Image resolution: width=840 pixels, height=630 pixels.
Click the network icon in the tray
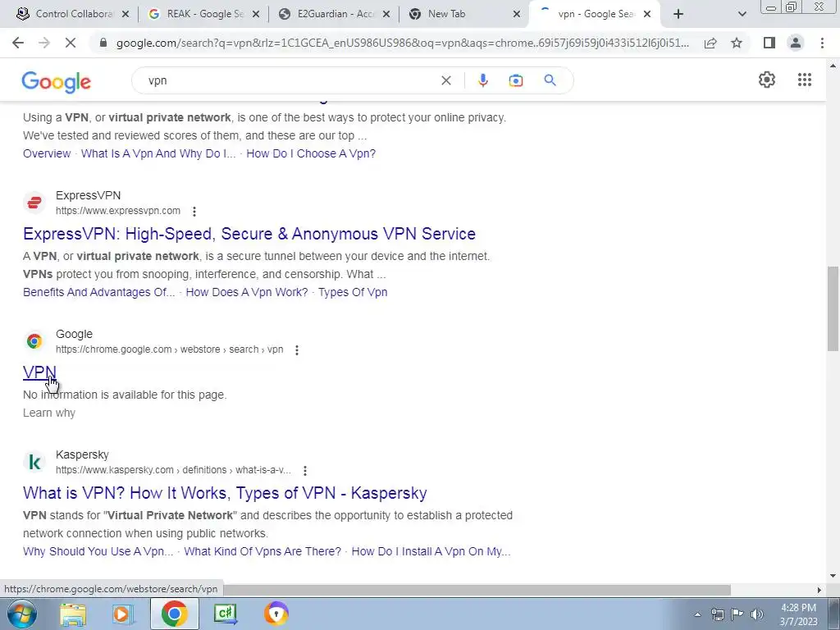(x=717, y=614)
